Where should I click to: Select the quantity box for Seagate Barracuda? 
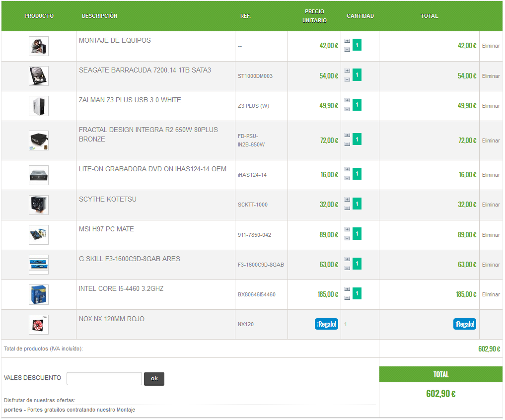coord(357,75)
